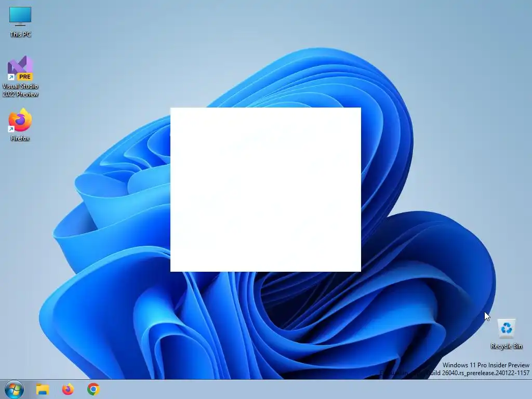Click the blank white window
The width and height of the screenshot is (532, 399).
coord(265,189)
